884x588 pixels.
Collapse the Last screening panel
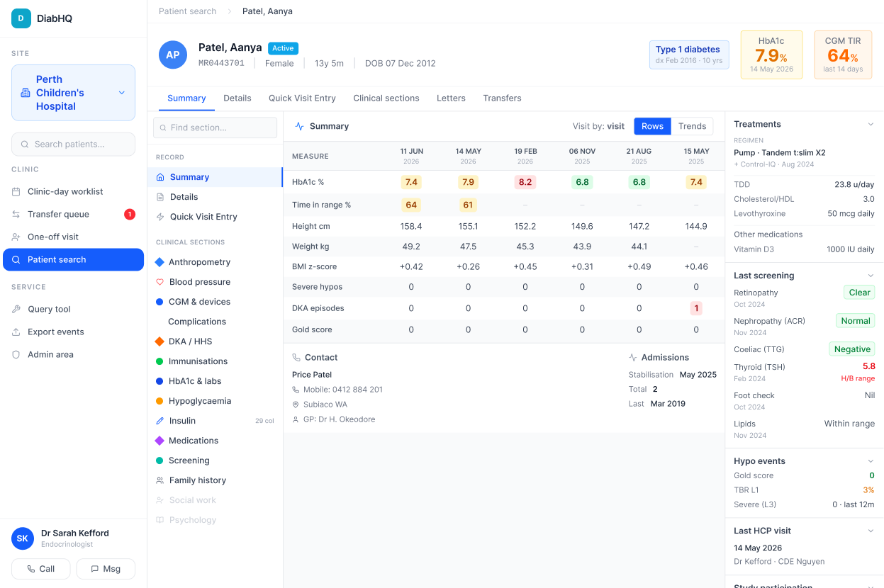point(871,276)
